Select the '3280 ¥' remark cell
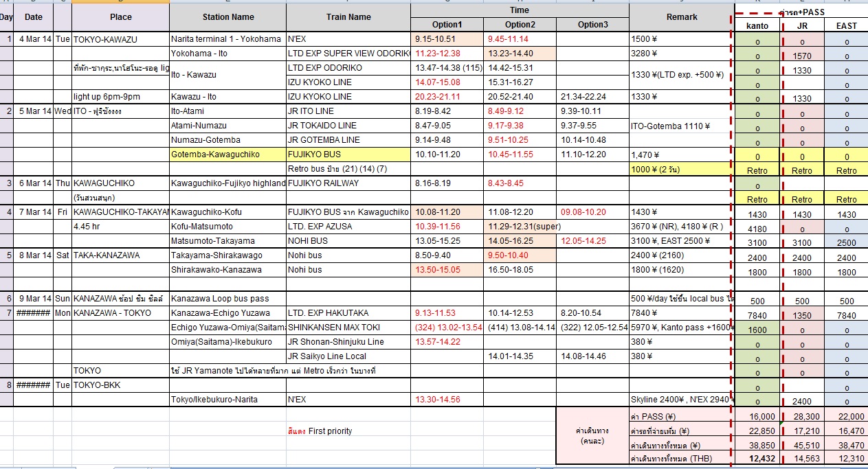Image resolution: width=868 pixels, height=469 pixels. 682,54
